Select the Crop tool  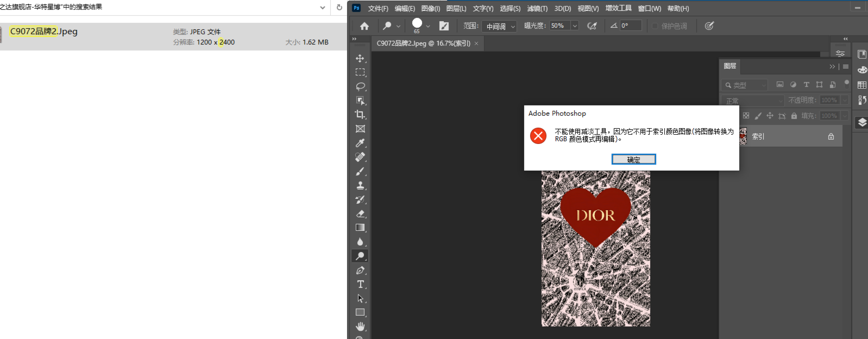pyautogui.click(x=360, y=115)
